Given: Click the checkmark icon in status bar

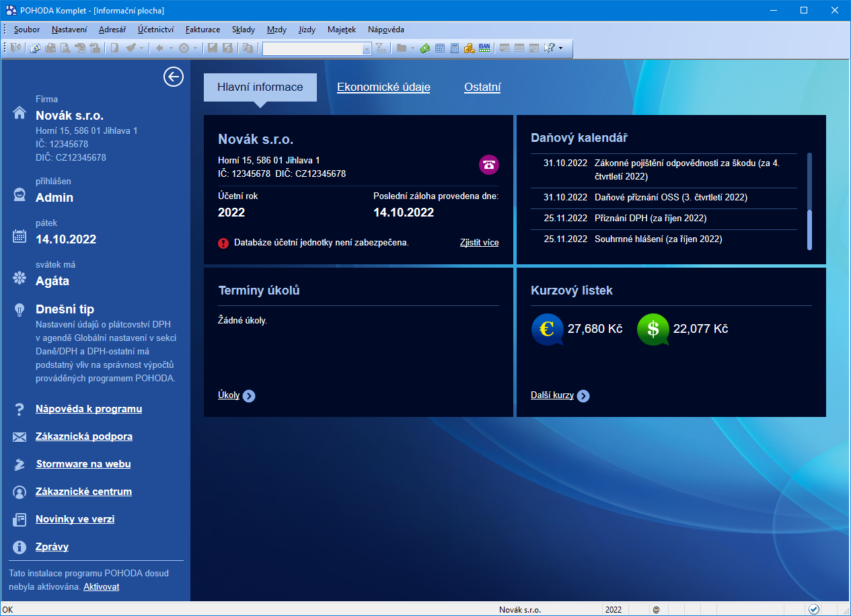Looking at the screenshot, I should 814,609.
